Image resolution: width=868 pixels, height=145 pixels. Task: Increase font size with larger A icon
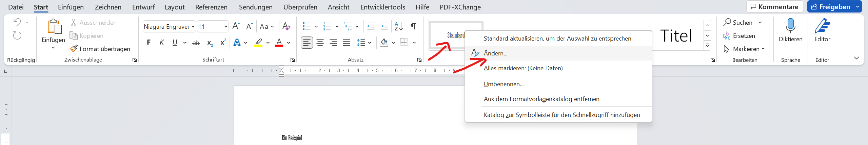pos(236,26)
